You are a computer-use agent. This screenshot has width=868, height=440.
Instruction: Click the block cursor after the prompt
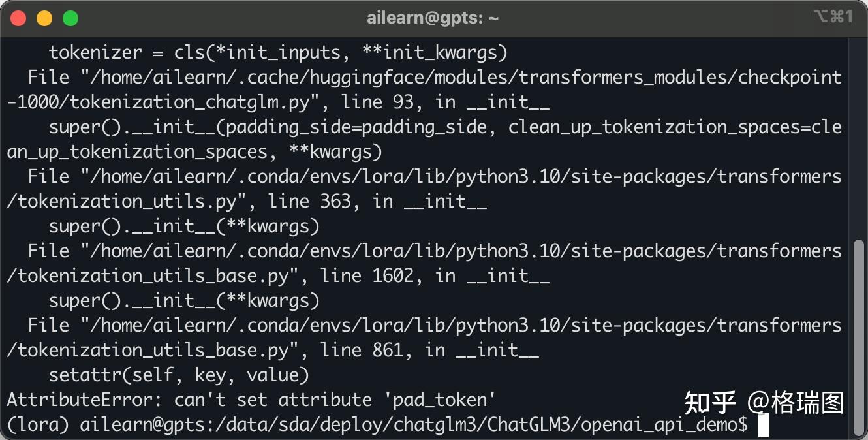coord(763,424)
